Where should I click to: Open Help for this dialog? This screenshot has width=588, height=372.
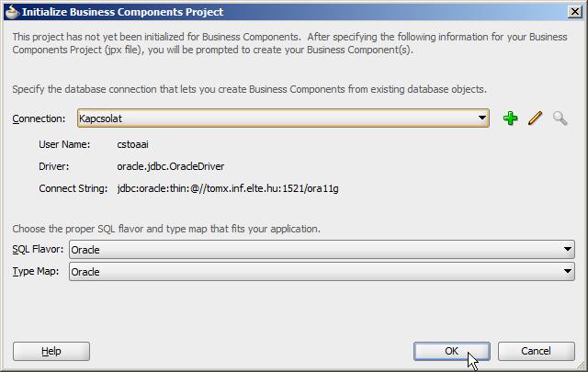51,351
